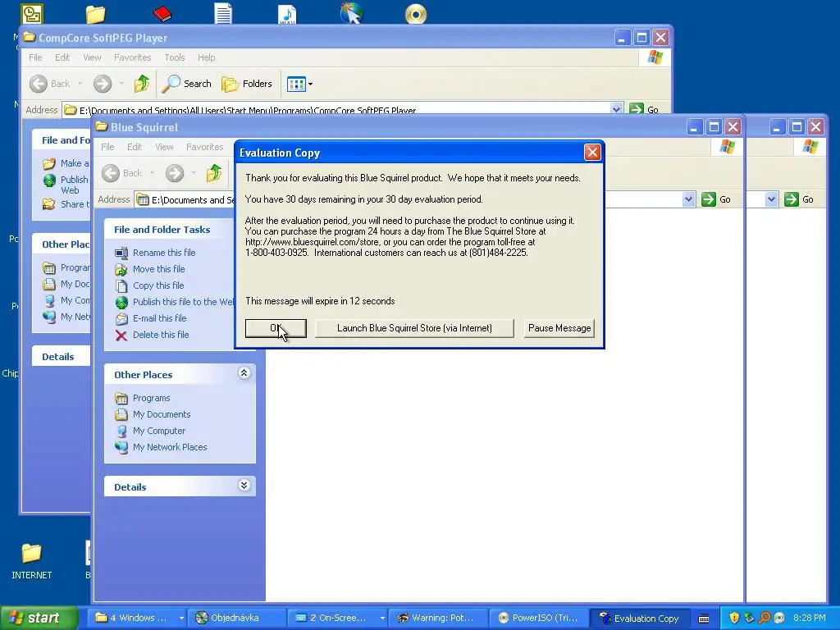Click Up folder icon in CompCore SoftPEG Player
Image resolution: width=840 pixels, height=630 pixels.
tap(141, 84)
